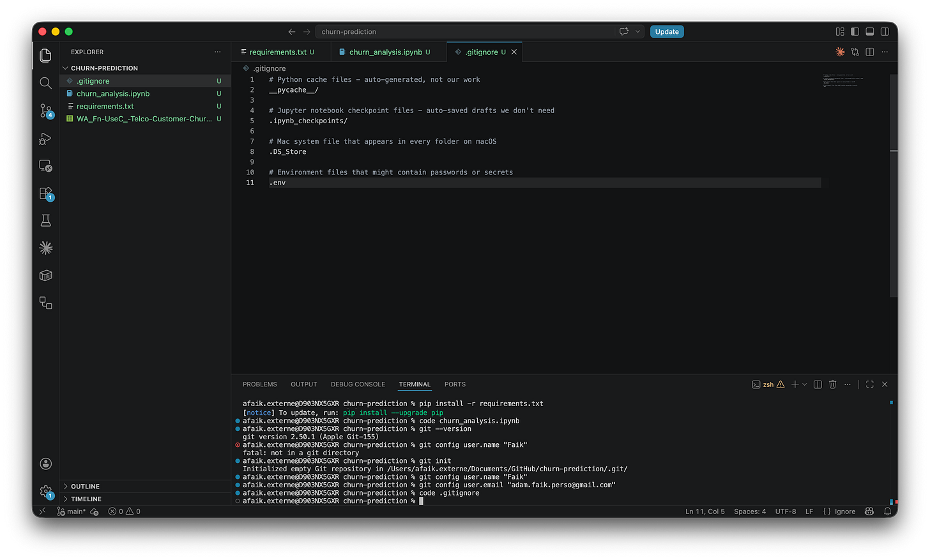The width and height of the screenshot is (930, 560).
Task: Click the main* branch in the status bar
Action: click(x=72, y=511)
